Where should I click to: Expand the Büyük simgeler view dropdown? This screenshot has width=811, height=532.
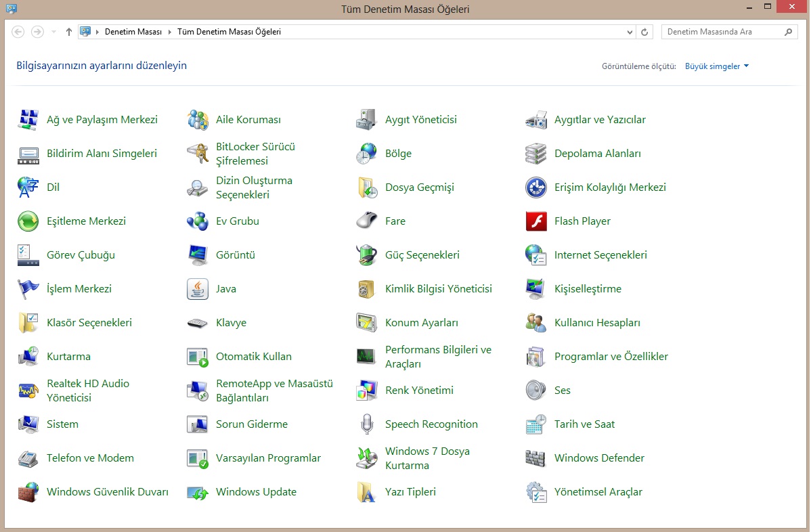point(717,66)
